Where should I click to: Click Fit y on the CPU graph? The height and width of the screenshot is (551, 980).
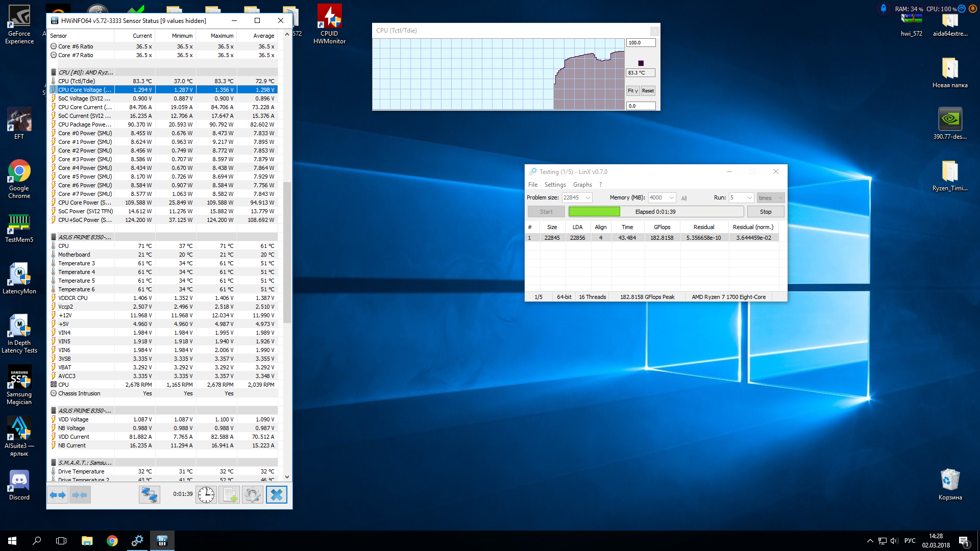(632, 91)
